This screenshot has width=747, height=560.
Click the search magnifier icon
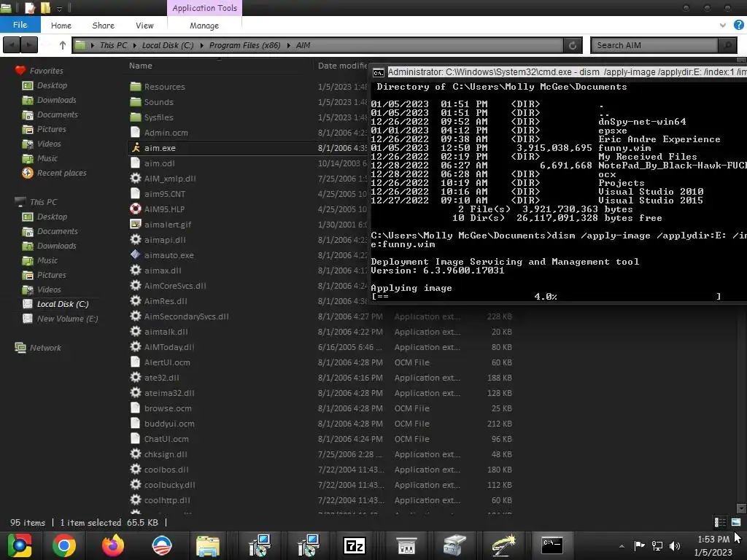pyautogui.click(x=727, y=45)
